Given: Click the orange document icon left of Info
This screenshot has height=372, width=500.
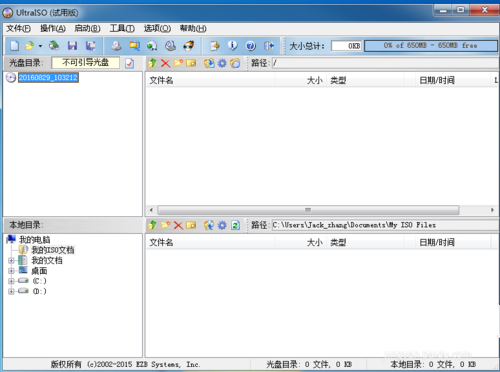Looking at the screenshot, I should coord(214,45).
